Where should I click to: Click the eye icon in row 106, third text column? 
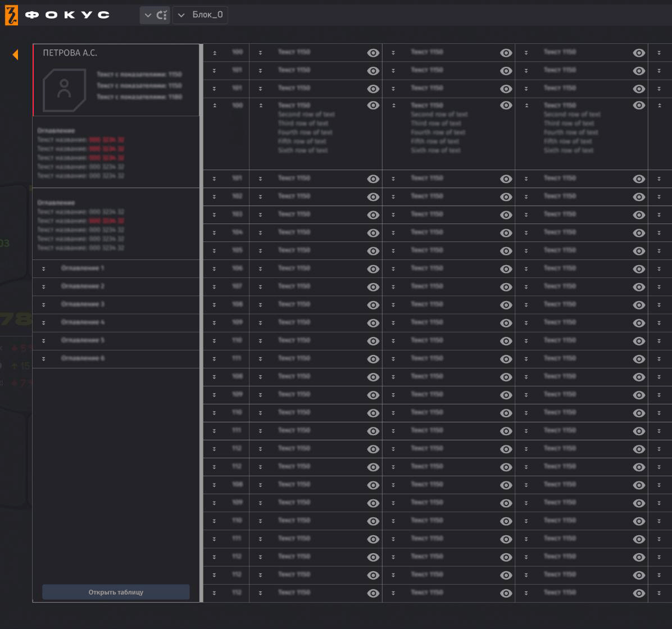(x=639, y=268)
